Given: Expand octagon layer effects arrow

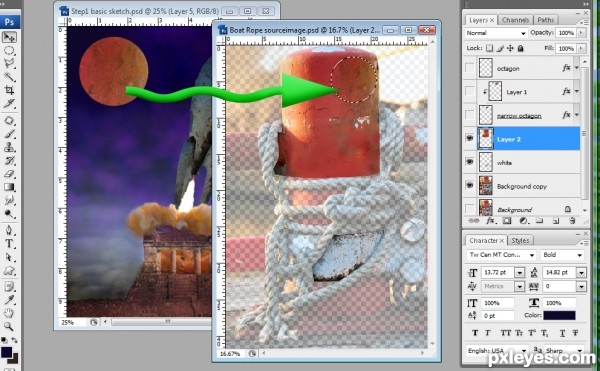Looking at the screenshot, I should point(577,68).
